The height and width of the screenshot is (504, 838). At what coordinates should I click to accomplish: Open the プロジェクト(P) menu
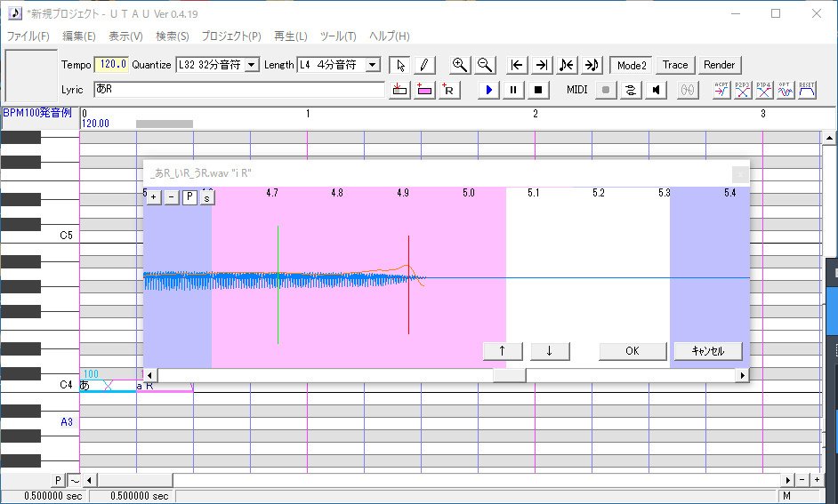pyautogui.click(x=231, y=36)
